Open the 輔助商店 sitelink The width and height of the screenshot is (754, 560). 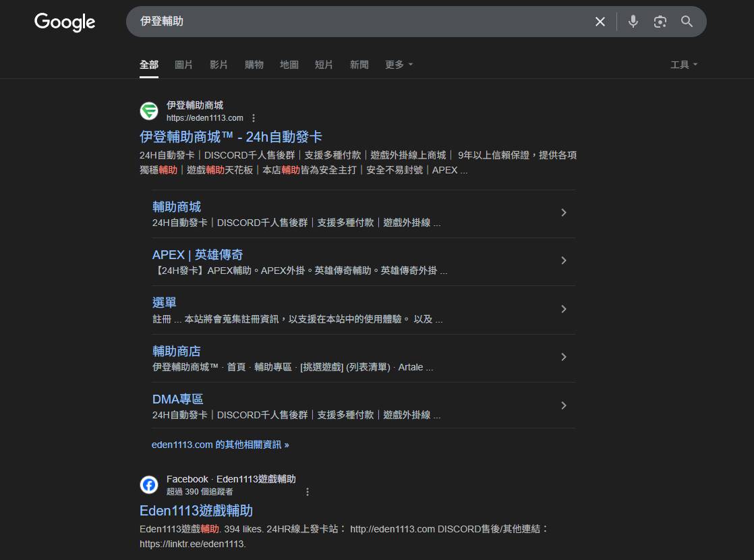pos(177,352)
